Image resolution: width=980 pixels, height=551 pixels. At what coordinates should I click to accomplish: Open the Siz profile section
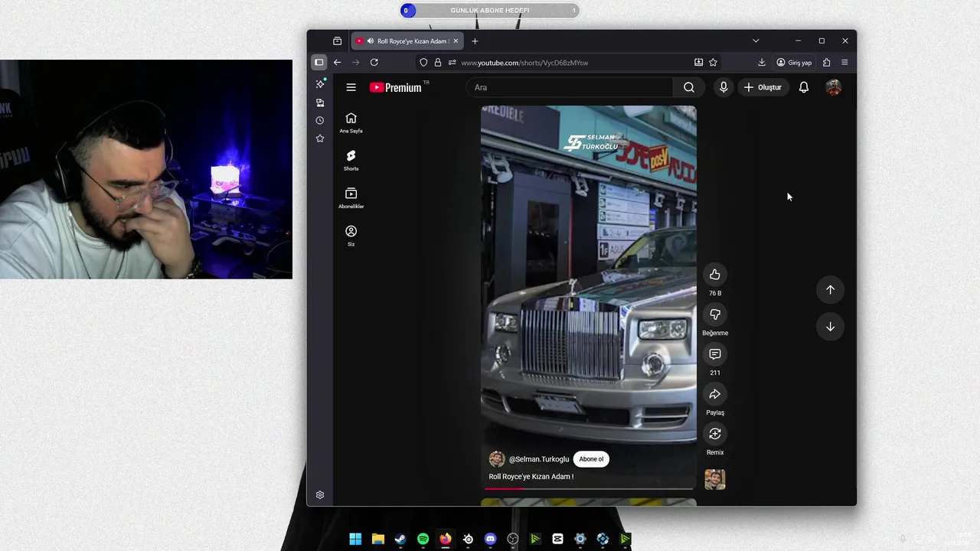tap(351, 236)
